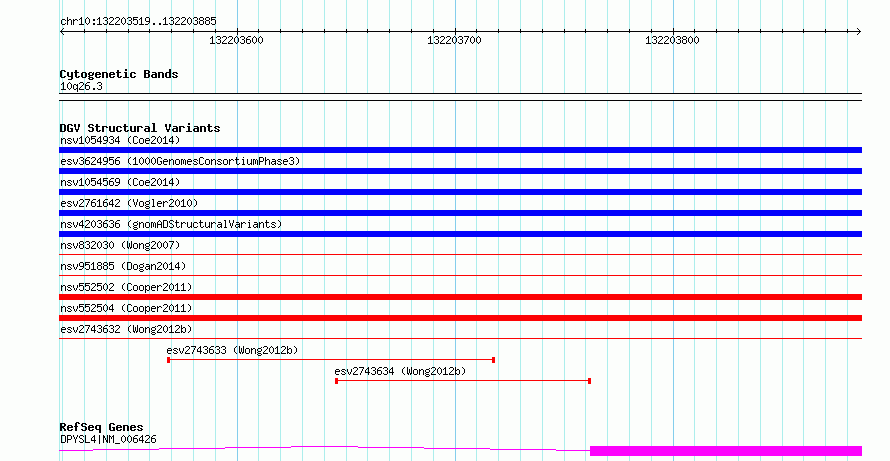Click variant label nsv4203636 (gnomADStructuralVariants)
Viewport: 890px width, 461px height.
(x=171, y=224)
